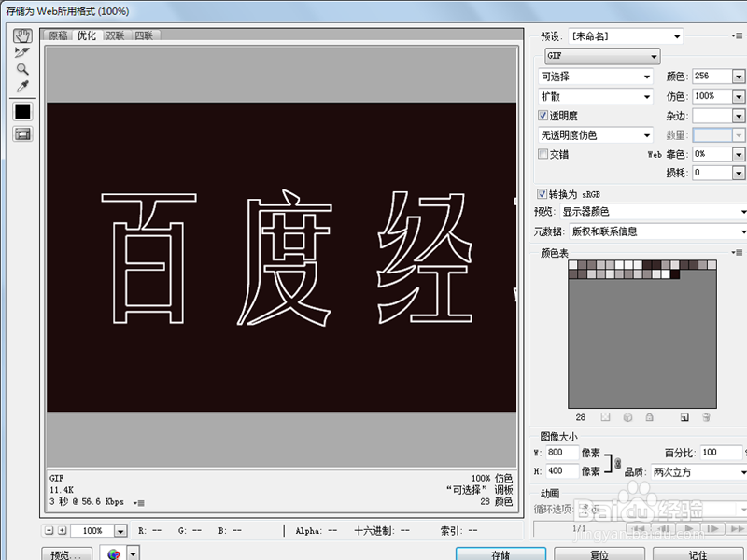The image size is (747, 560).
Task: Open the 可选择 color reduction dropdown
Action: click(595, 77)
